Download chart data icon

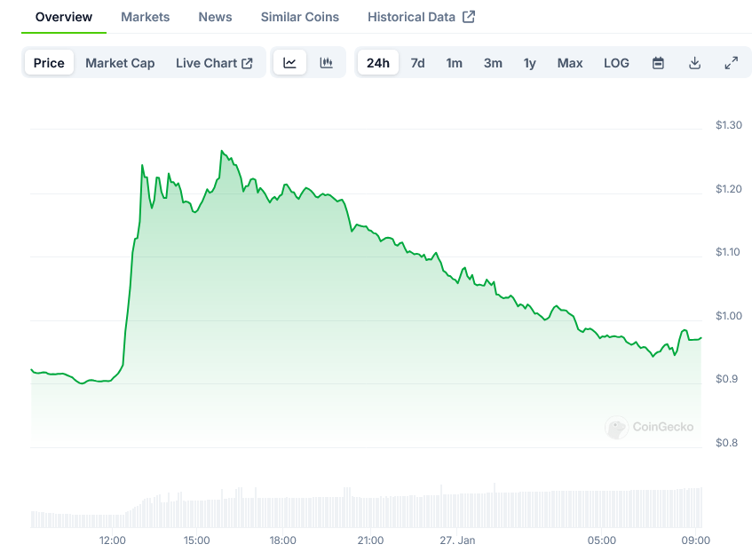[694, 63]
